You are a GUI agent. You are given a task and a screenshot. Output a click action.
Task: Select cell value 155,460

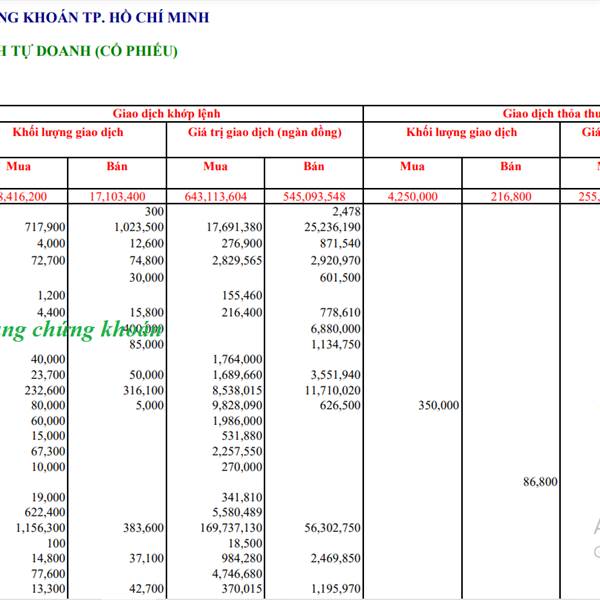pos(242,295)
